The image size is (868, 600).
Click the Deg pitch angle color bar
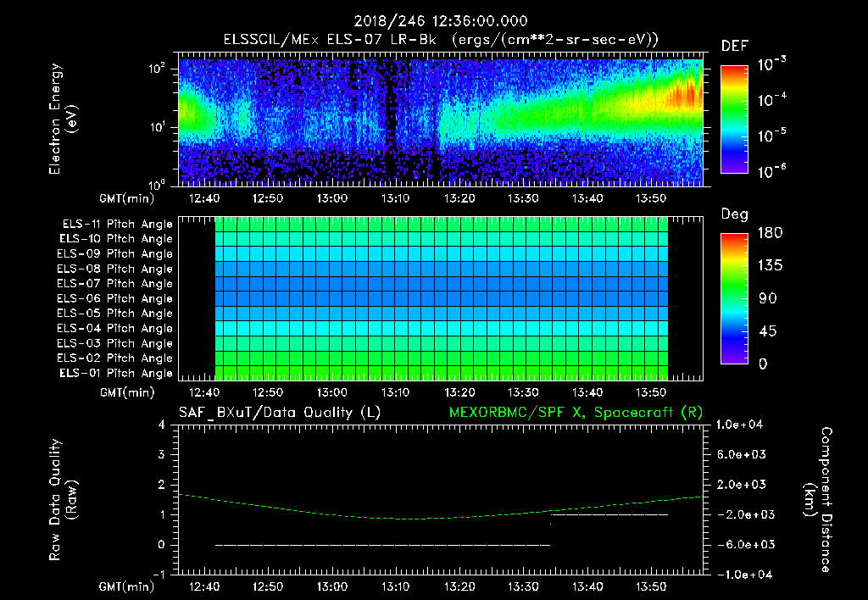tap(734, 298)
